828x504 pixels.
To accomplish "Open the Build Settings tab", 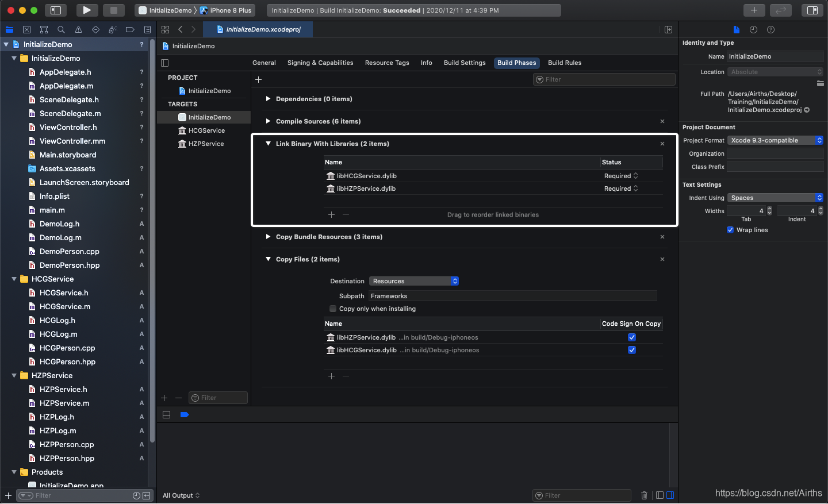I will click(465, 63).
